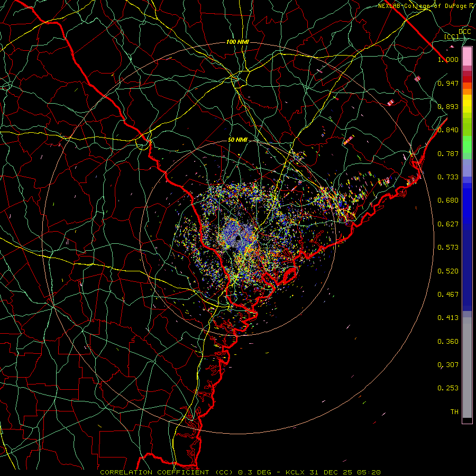
Task: Click the 0.467 color scale value
Action: pos(448,295)
